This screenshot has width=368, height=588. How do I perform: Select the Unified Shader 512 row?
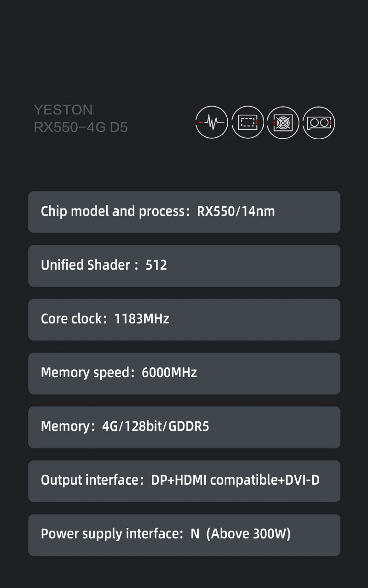point(184,266)
